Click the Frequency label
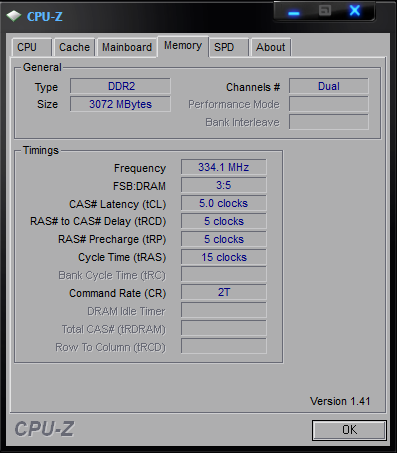 (140, 168)
